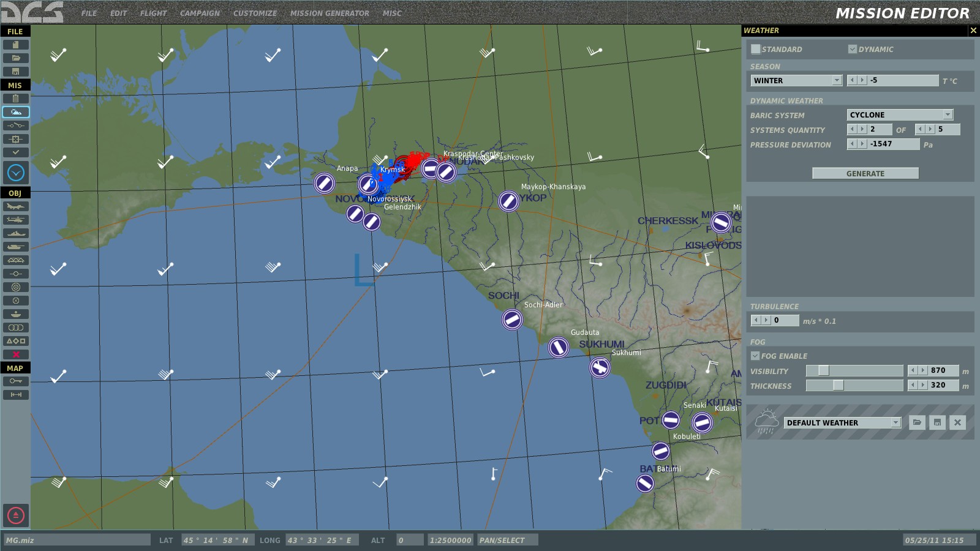Click the Sochi-Adler airfield marker
Image resolution: width=980 pixels, height=551 pixels.
point(512,319)
